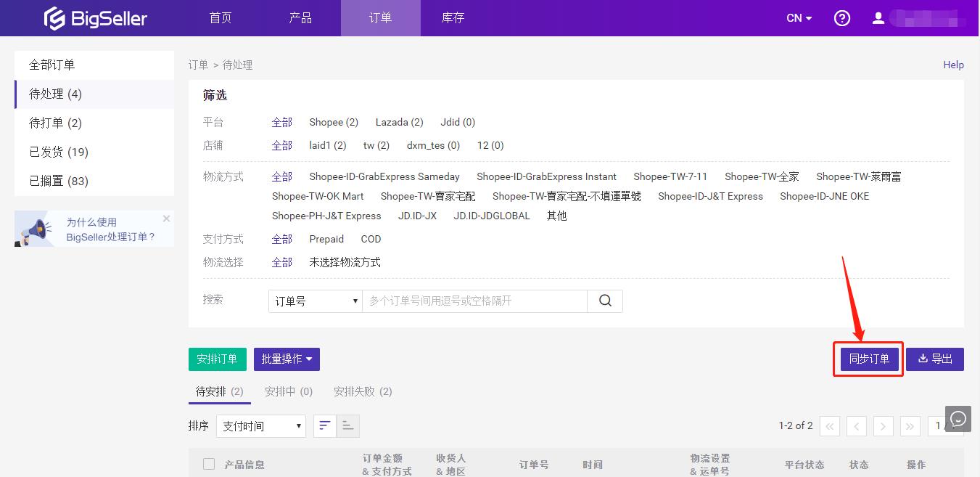980x477 pixels.
Task: Open the user account profile icon
Action: click(x=878, y=18)
